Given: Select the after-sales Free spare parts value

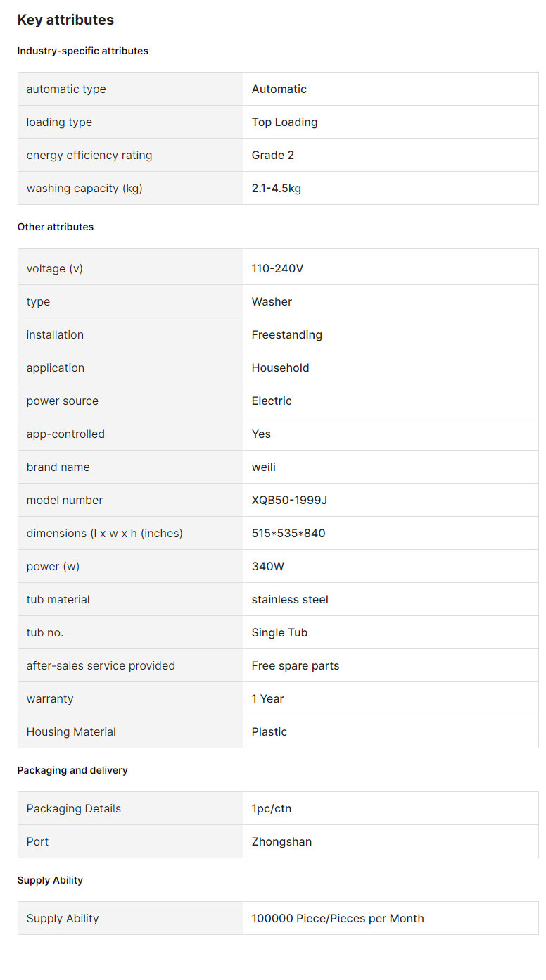Looking at the screenshot, I should 296,665.
